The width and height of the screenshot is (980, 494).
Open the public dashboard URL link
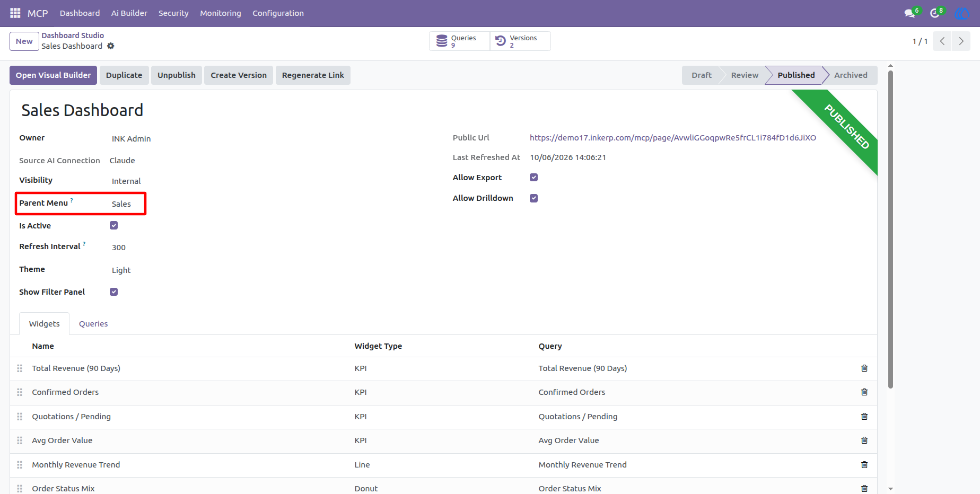(x=672, y=138)
